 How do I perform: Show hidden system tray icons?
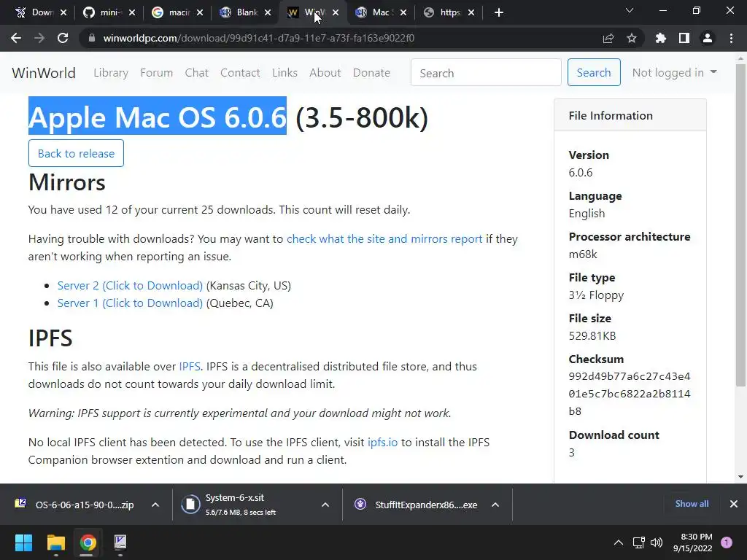coord(619,542)
